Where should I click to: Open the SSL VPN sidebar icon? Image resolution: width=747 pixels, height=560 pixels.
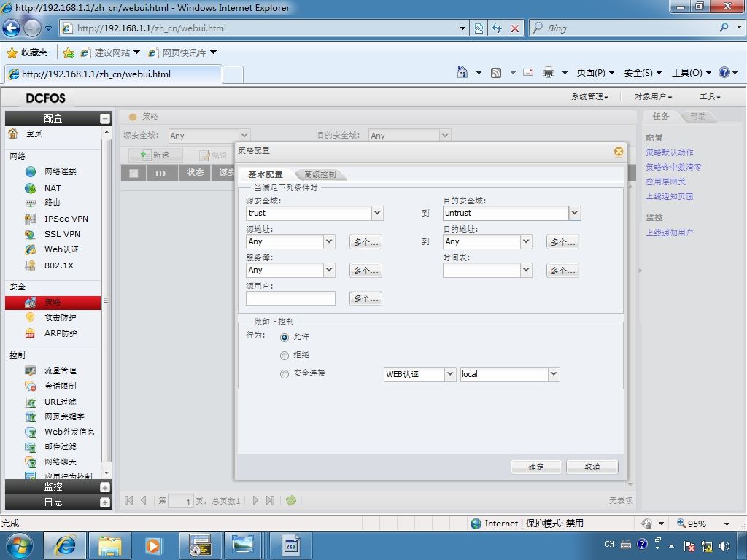click(x=31, y=234)
